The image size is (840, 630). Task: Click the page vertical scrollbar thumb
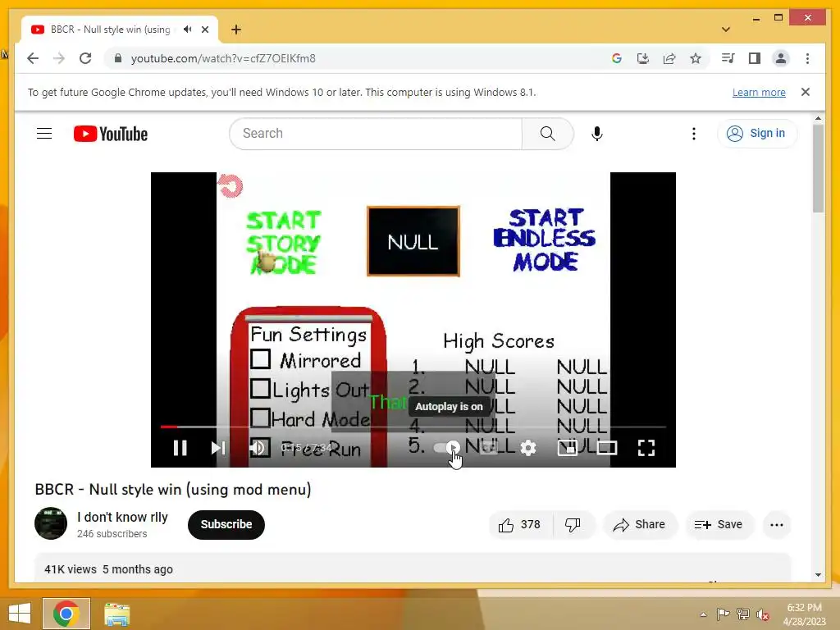tap(818, 168)
